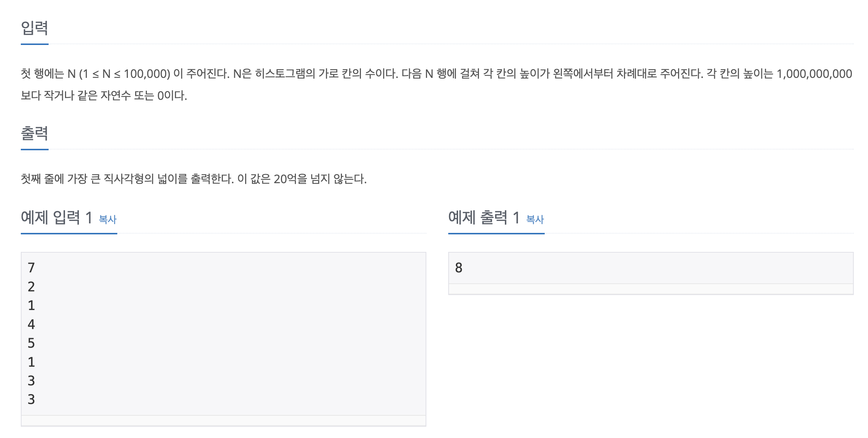
Task: Click the input description paragraph starting 첫 행에는
Action: (x=437, y=84)
